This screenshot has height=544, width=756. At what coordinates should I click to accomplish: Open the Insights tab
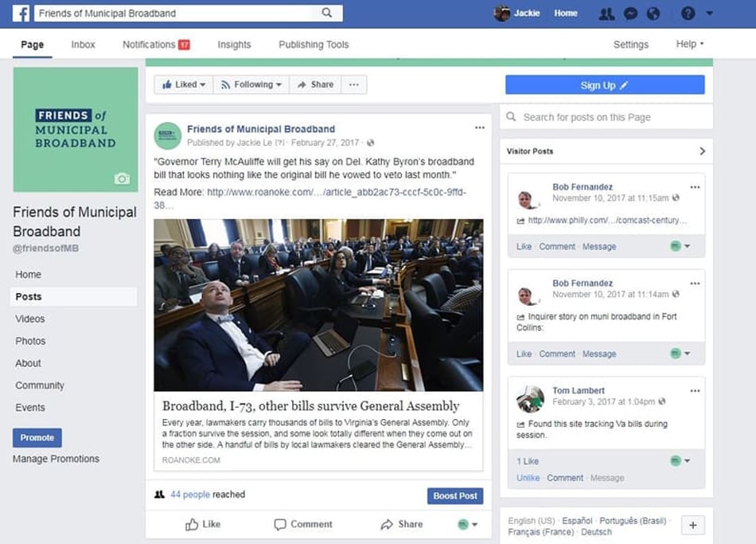[x=234, y=45]
